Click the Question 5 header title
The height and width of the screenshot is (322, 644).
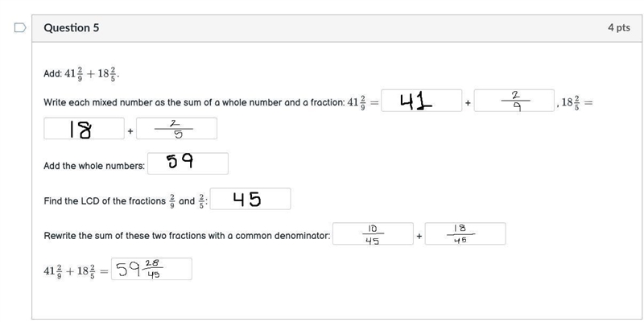pyautogui.click(x=72, y=27)
